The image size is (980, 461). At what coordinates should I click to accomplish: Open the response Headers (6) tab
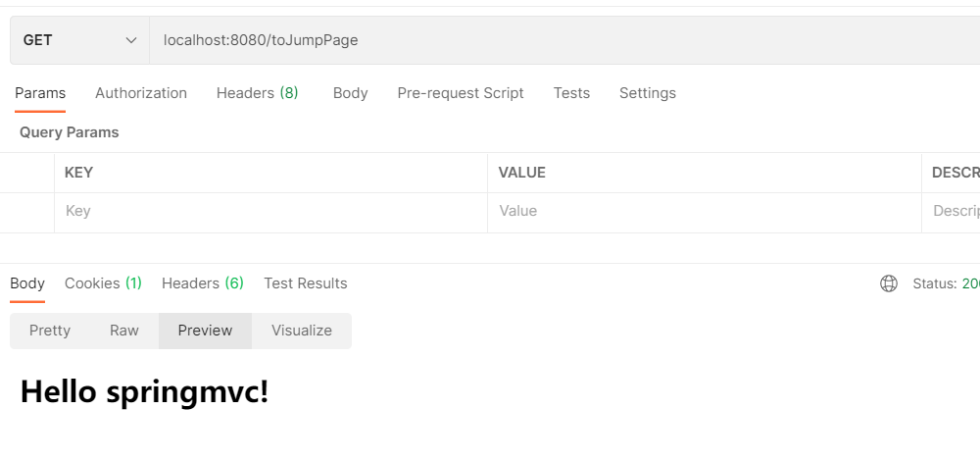[x=202, y=283]
